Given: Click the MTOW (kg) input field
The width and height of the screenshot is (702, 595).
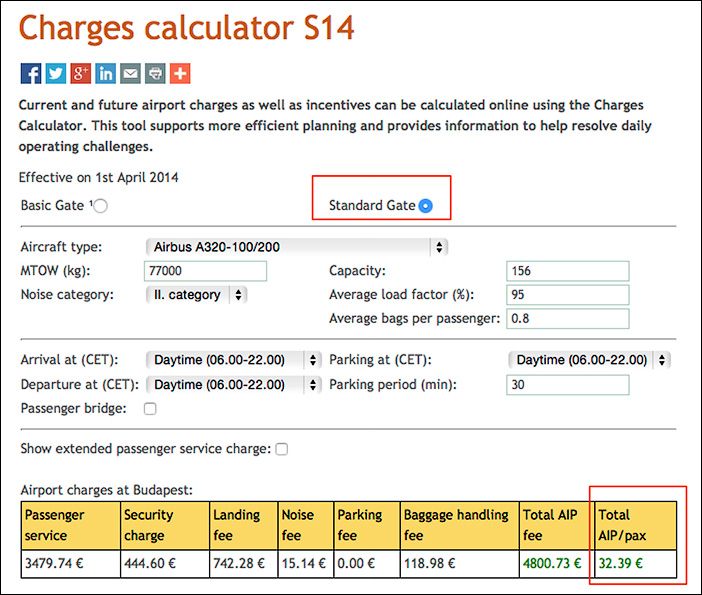Looking at the screenshot, I should [x=205, y=271].
